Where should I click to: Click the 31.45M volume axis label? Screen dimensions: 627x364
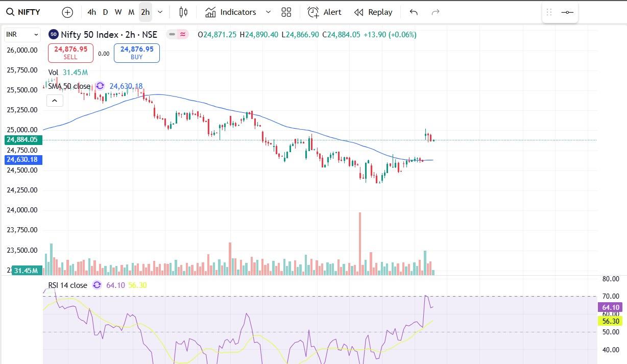click(26, 271)
